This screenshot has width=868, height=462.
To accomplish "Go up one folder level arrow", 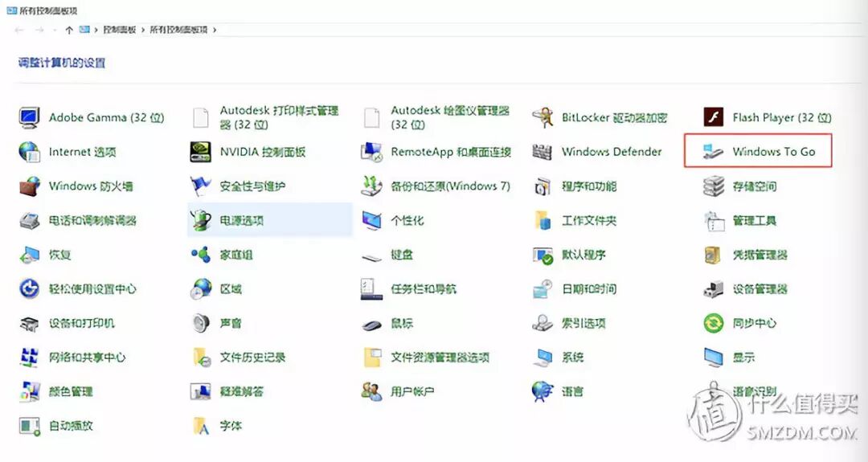I will coord(69,30).
